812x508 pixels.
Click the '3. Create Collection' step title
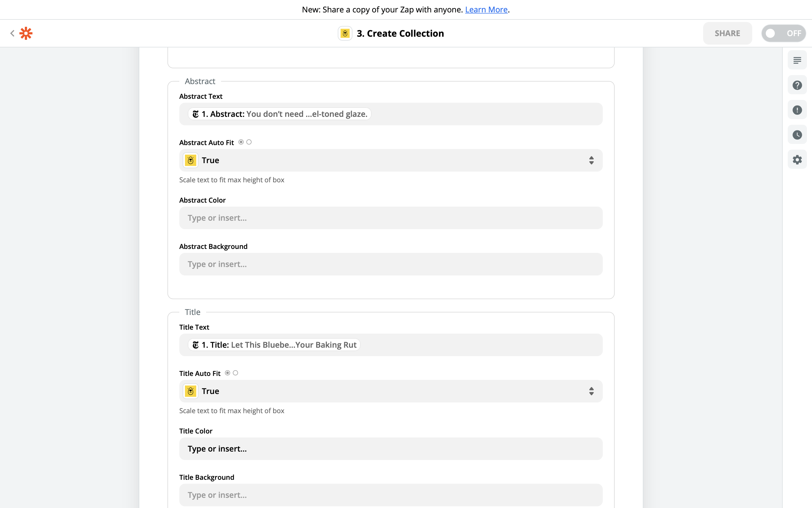coord(400,33)
